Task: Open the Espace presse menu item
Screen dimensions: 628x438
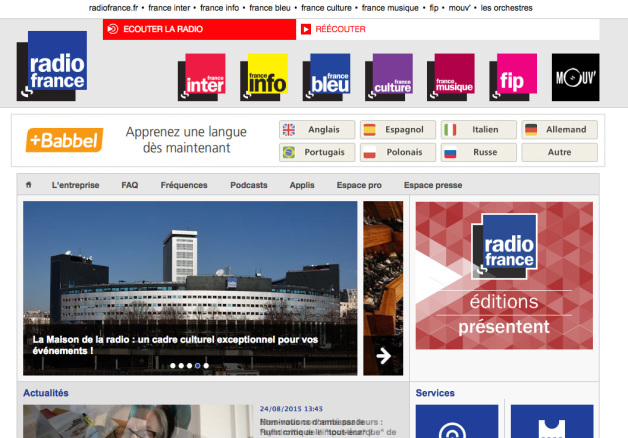Action: pyautogui.click(x=433, y=185)
